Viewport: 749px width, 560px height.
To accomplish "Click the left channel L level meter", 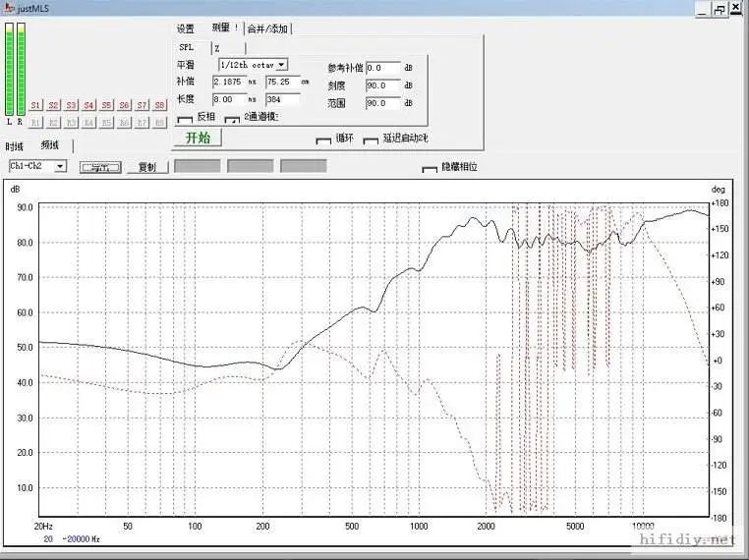I will (x=10, y=71).
